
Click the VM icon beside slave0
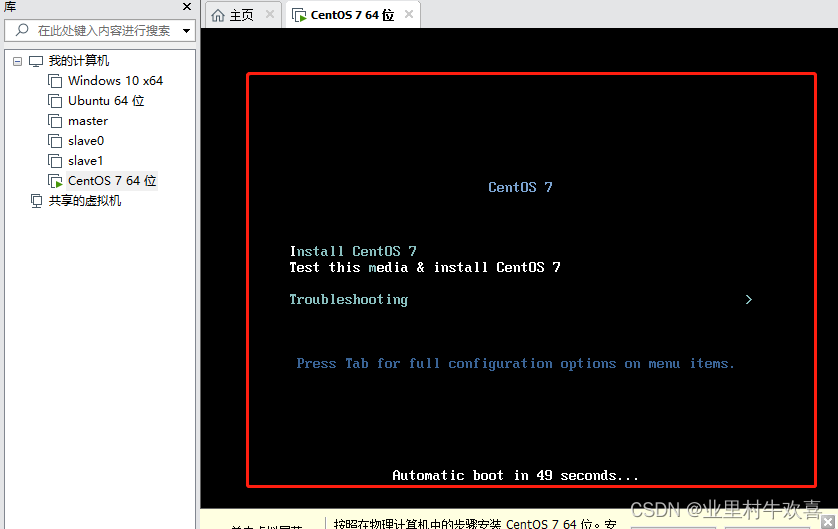[x=55, y=141]
